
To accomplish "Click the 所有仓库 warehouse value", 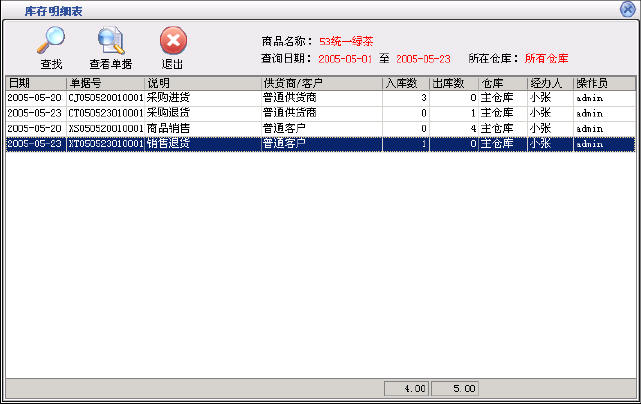I will pos(546,59).
